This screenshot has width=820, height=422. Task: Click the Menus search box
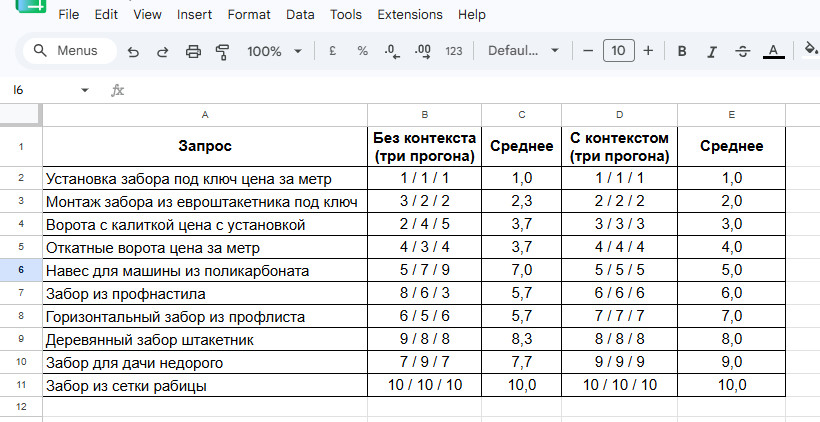70,51
